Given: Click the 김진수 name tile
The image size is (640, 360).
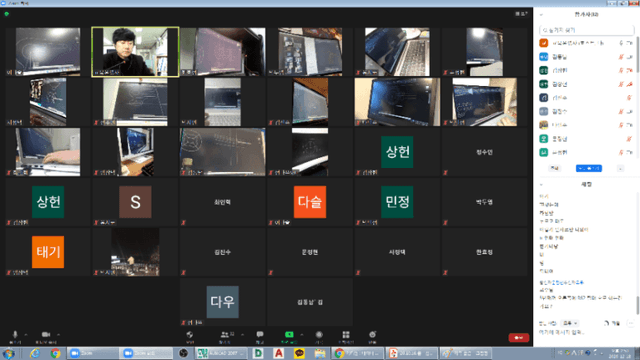Looking at the screenshot, I should [222, 252].
